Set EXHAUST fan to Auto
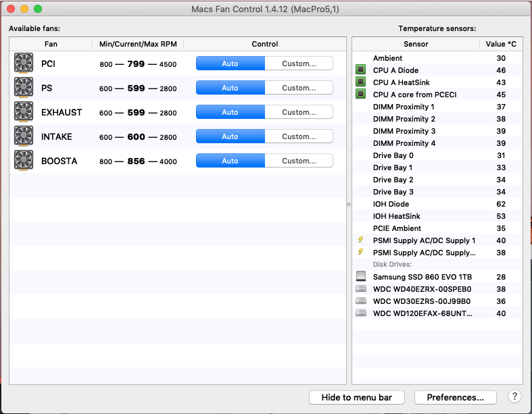 coord(231,112)
